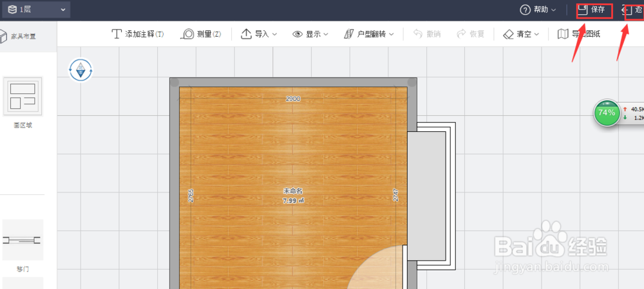The image size is (644, 289).
Task: Activate the 测量(Z) measure tool
Action: pos(201,34)
